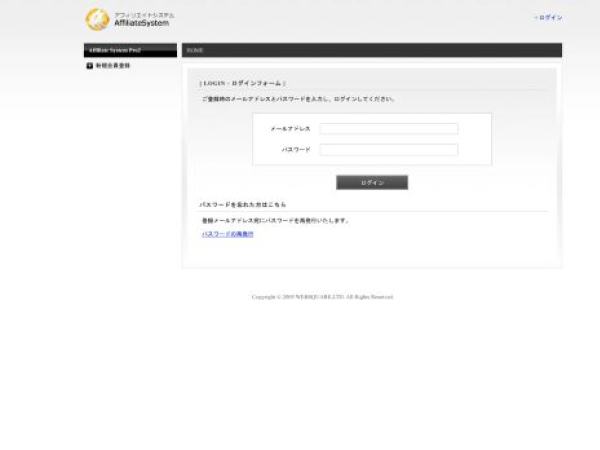Viewport: 600px width, 450px height.
Task: Click the Affiliate System Pro2 sidebar header
Action: point(130,50)
